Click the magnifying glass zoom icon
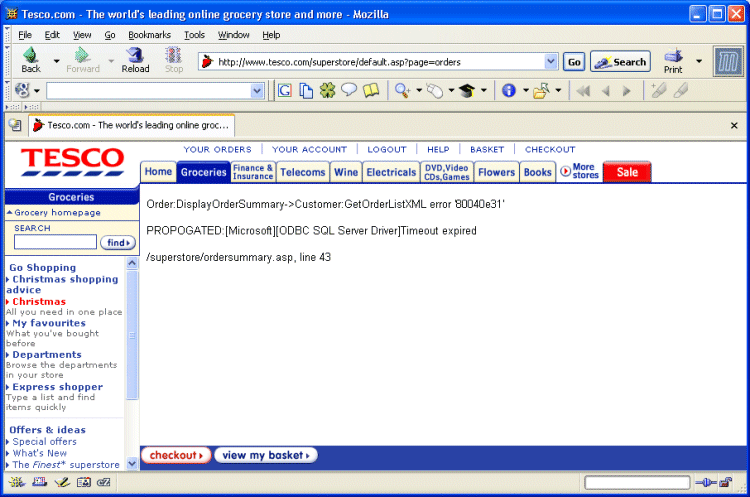Image resolution: width=750 pixels, height=497 pixels. click(x=402, y=90)
